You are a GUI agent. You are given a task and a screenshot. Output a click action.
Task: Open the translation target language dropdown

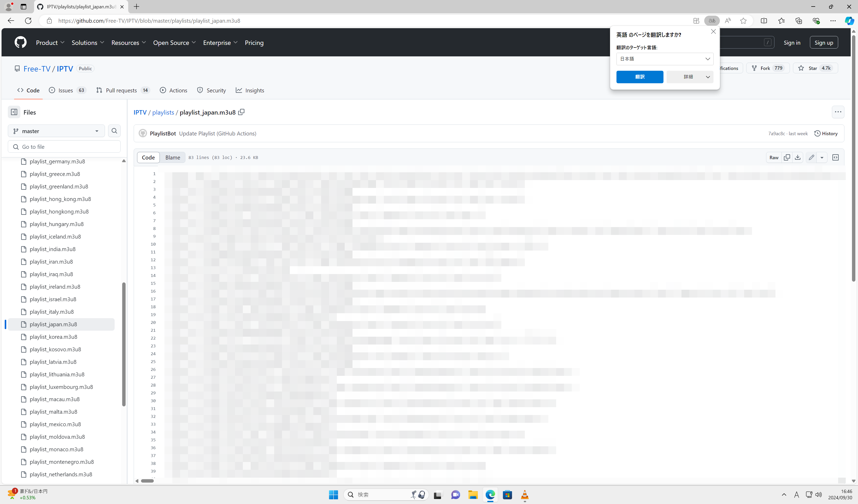[x=664, y=59]
